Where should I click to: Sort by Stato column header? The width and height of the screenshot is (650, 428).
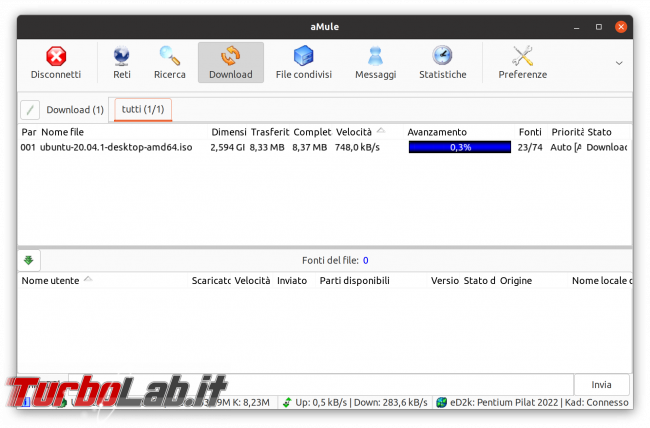point(599,132)
